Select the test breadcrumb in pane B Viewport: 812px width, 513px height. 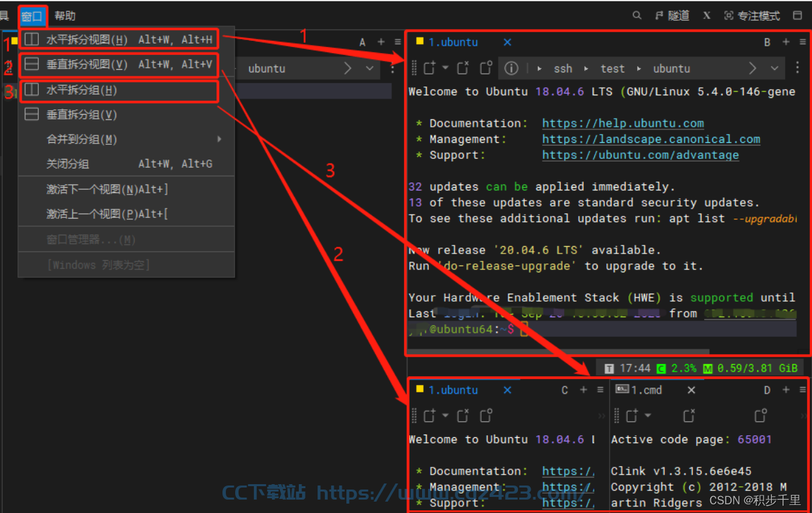[612, 68]
